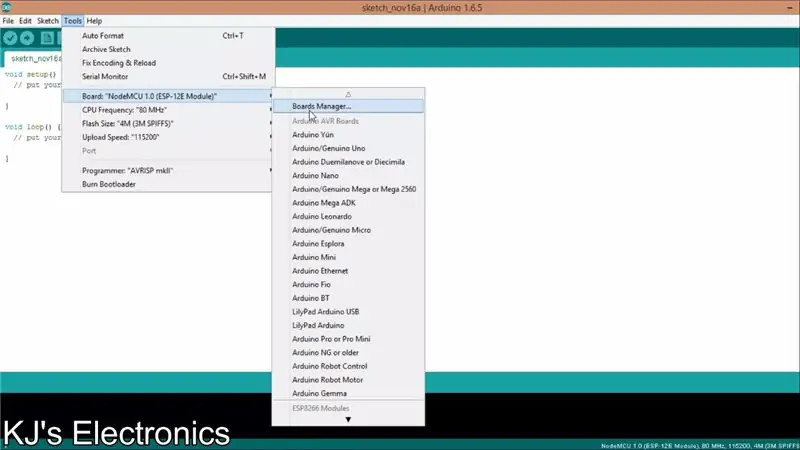Select the sketch_nov16a tab
This screenshot has width=800, height=450.
tap(34, 59)
